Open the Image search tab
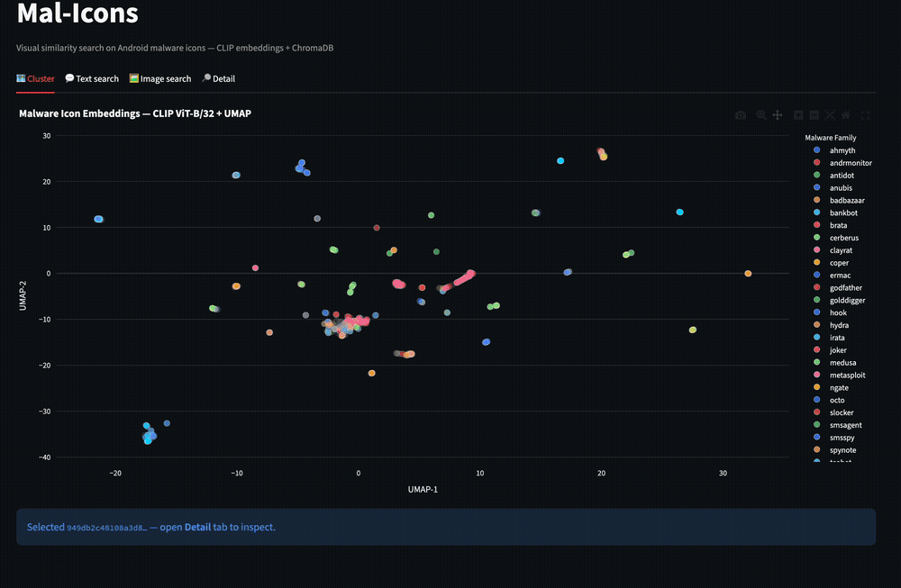901x588 pixels. tap(160, 78)
